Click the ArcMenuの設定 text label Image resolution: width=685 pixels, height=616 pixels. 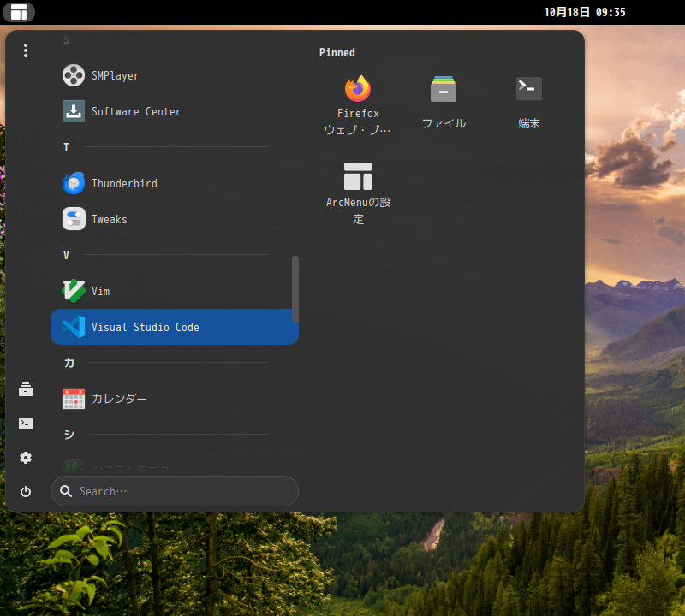pos(358,210)
